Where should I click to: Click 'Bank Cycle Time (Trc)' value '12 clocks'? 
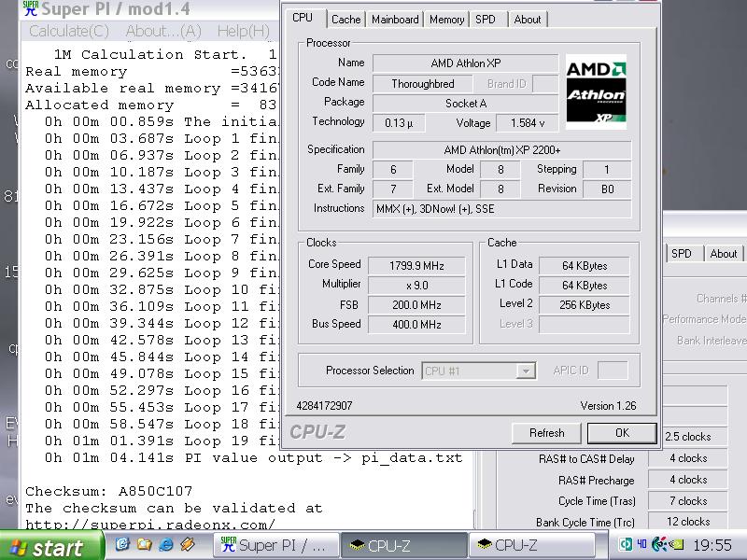[x=688, y=522]
